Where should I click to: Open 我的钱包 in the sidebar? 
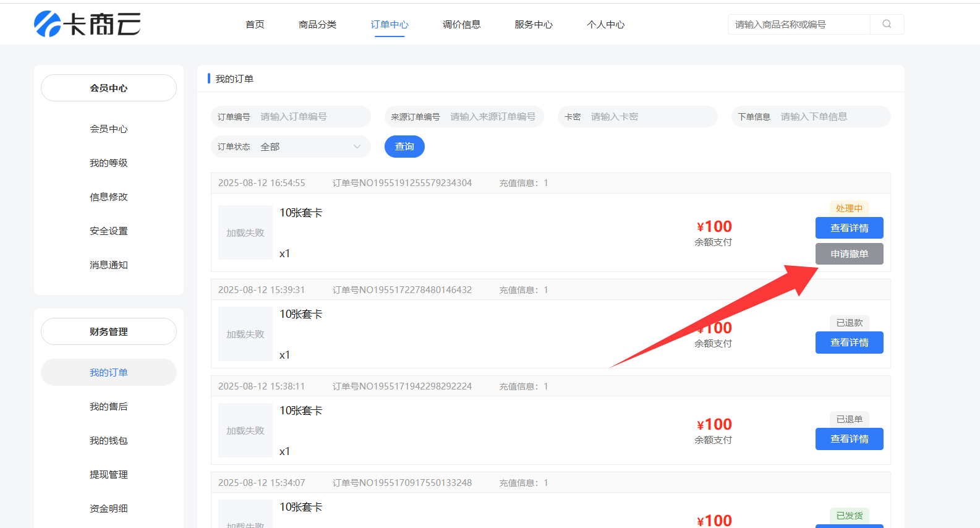pos(109,441)
